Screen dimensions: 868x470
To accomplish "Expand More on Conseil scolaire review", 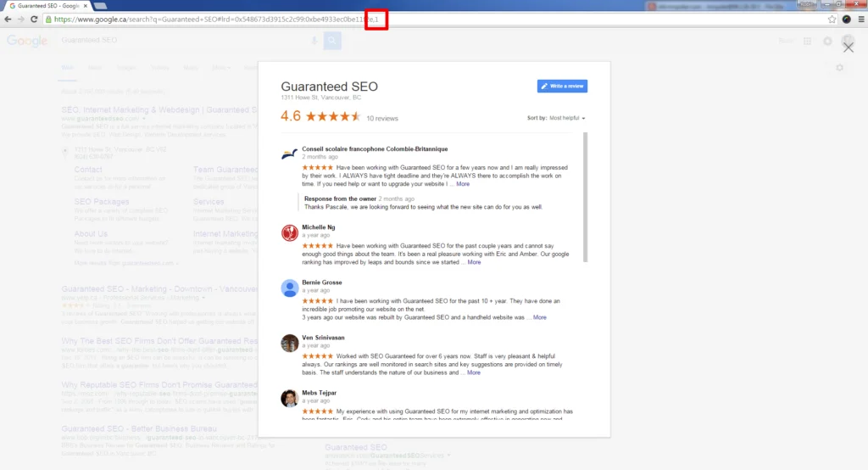I will coord(463,184).
